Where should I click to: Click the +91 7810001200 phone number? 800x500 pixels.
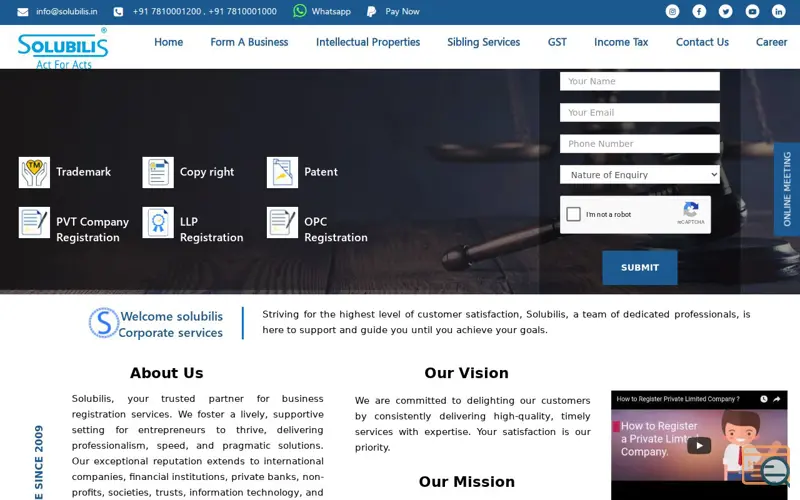click(x=167, y=12)
